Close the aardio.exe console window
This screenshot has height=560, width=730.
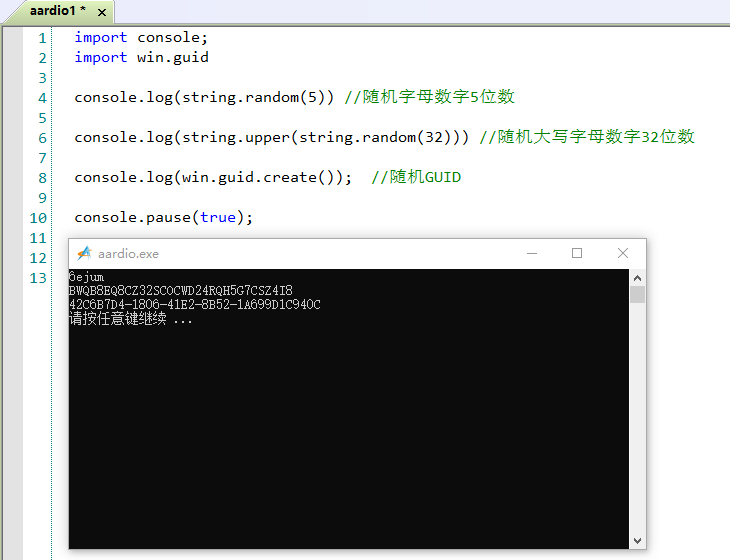[622, 253]
